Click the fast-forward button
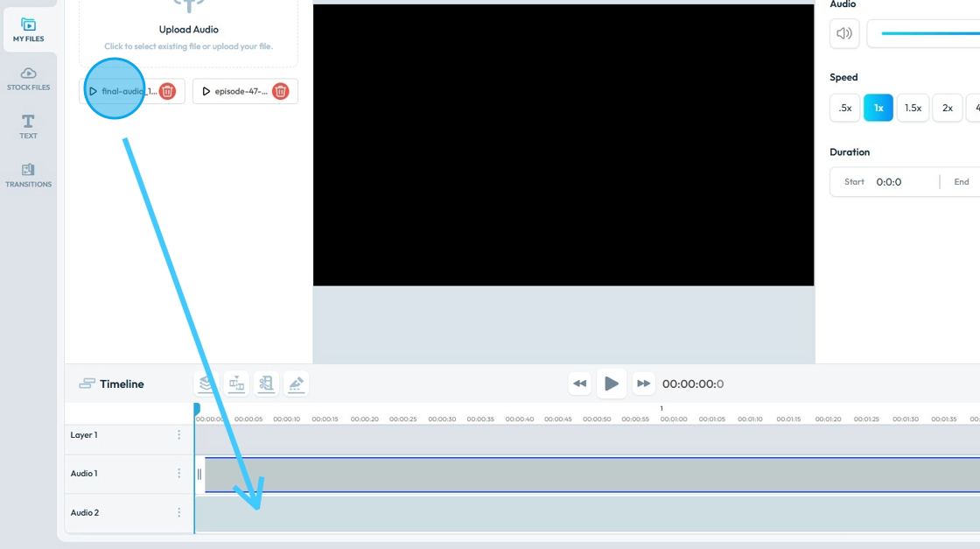 (x=643, y=384)
